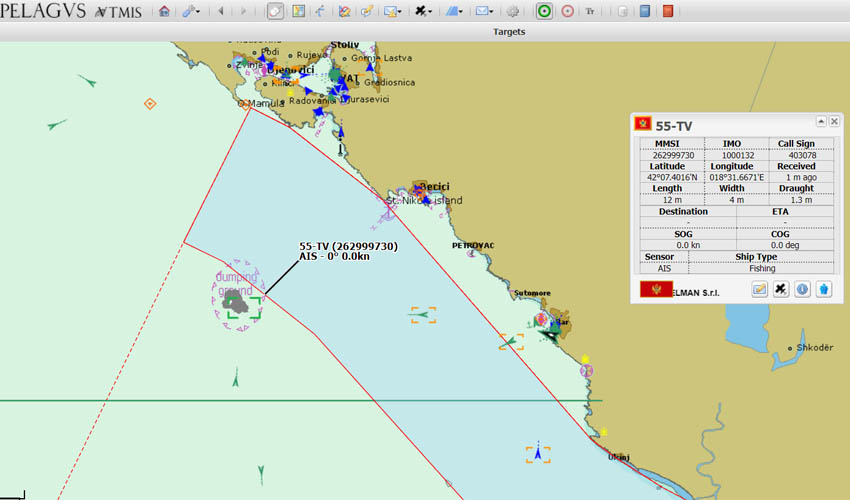Toggle the green target circle button
The height and width of the screenshot is (500, 850).
[544, 11]
